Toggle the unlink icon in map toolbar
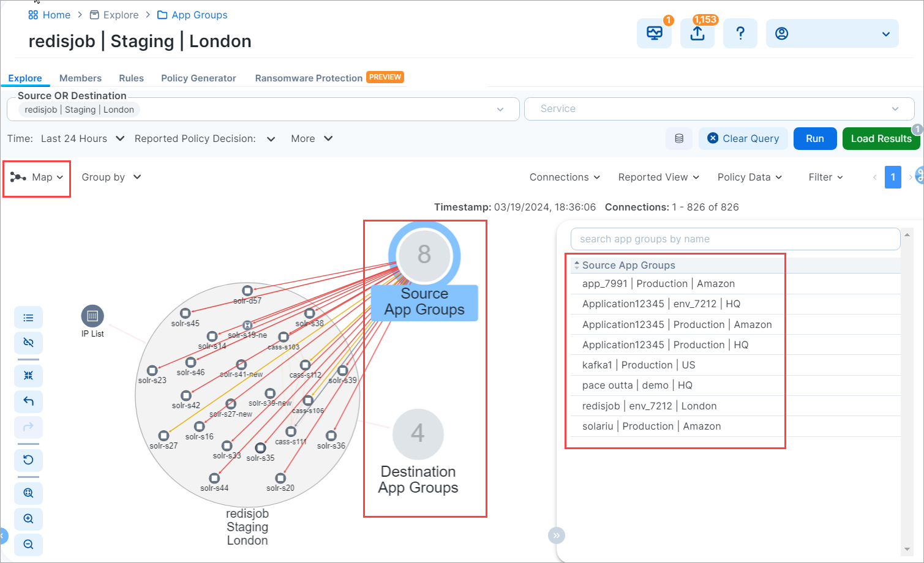This screenshot has height=563, width=924. click(x=28, y=343)
